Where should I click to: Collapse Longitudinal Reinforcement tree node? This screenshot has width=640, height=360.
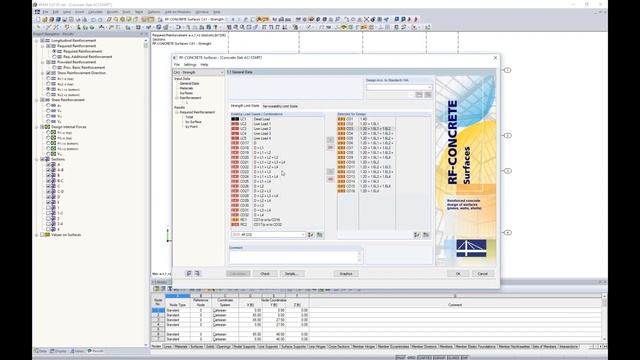pos(37,41)
